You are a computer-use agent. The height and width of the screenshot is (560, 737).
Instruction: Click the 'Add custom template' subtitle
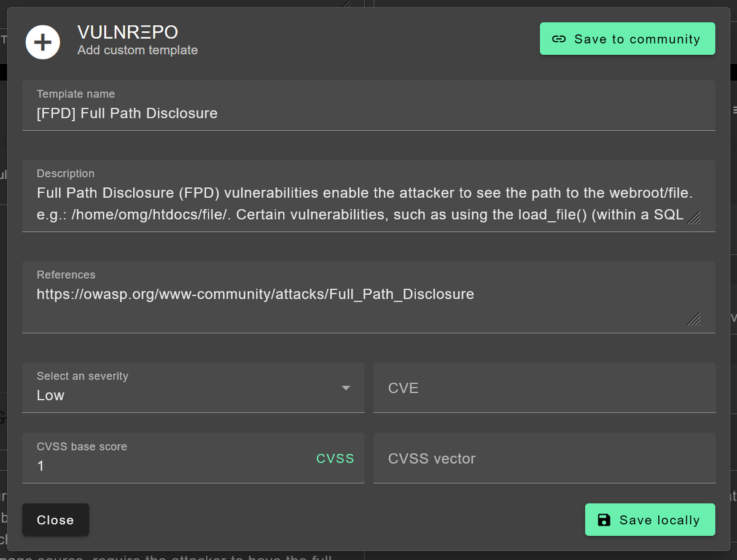(138, 50)
